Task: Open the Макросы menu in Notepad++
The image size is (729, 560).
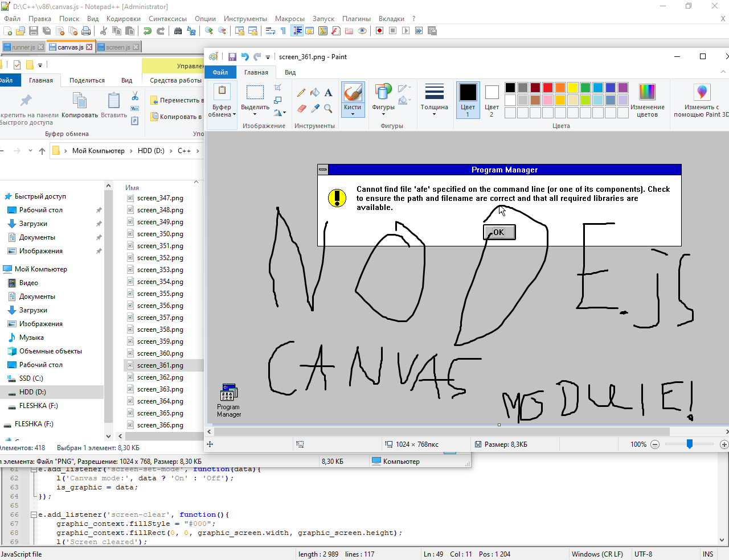Action: [x=289, y=18]
